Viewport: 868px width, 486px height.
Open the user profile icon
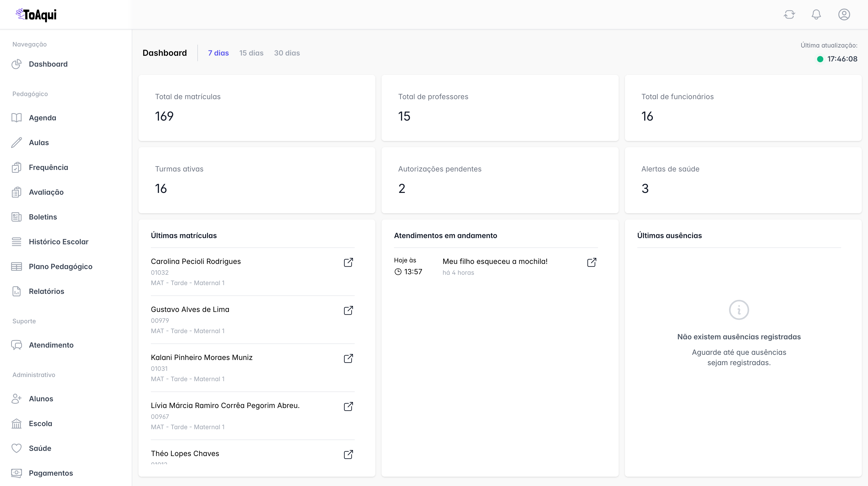[x=844, y=14]
